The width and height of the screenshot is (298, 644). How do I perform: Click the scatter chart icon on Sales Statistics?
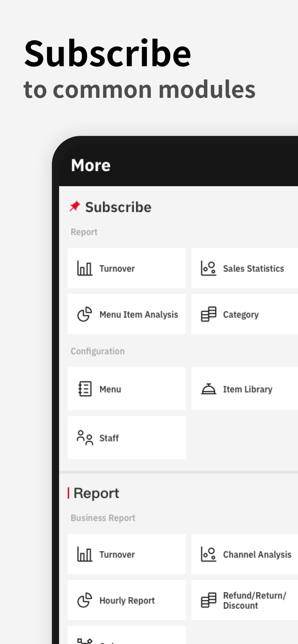[209, 268]
